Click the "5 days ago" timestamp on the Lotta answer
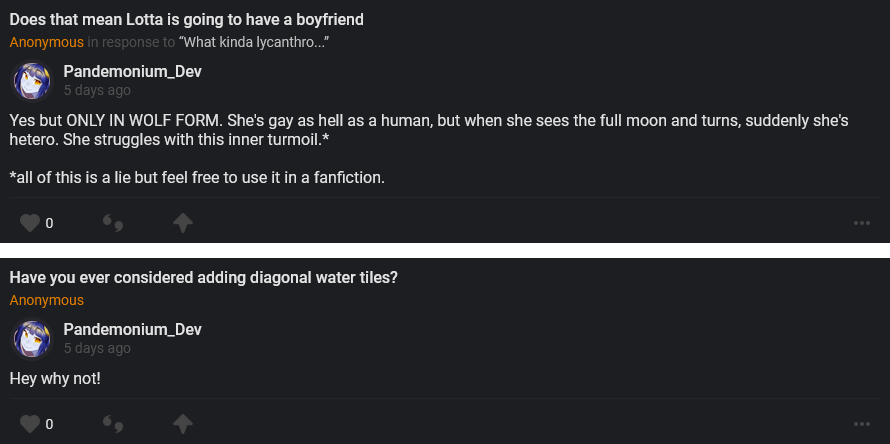Screen dimensions: 890x444 point(97,90)
